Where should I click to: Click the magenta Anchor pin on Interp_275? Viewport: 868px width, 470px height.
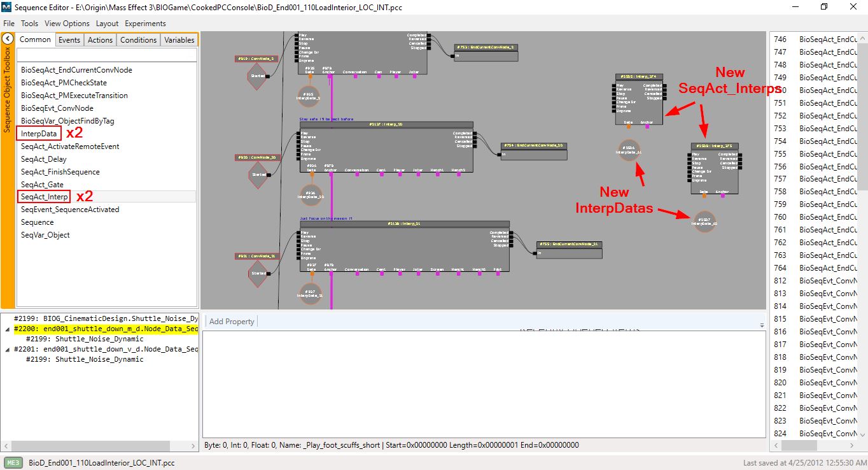pyautogui.click(x=722, y=196)
